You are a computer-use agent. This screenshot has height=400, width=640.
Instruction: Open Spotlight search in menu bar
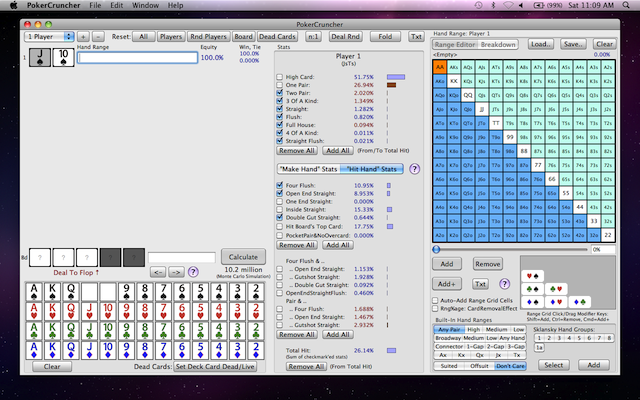point(625,5)
